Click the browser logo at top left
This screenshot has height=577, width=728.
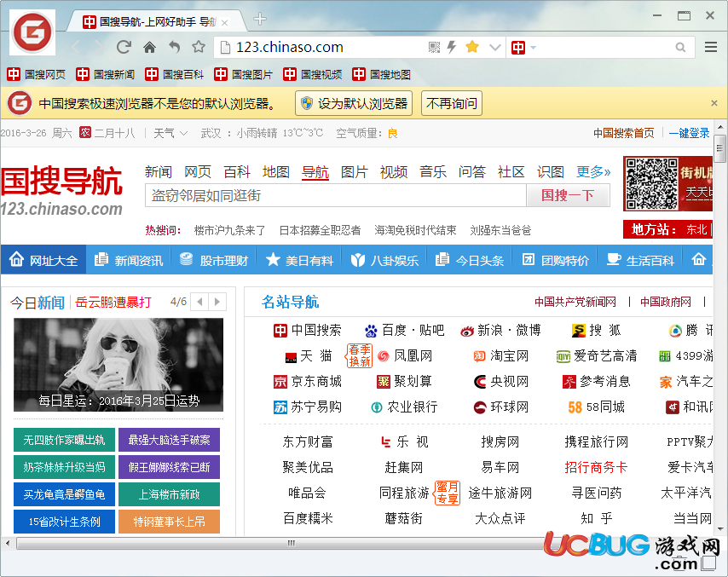click(x=32, y=32)
